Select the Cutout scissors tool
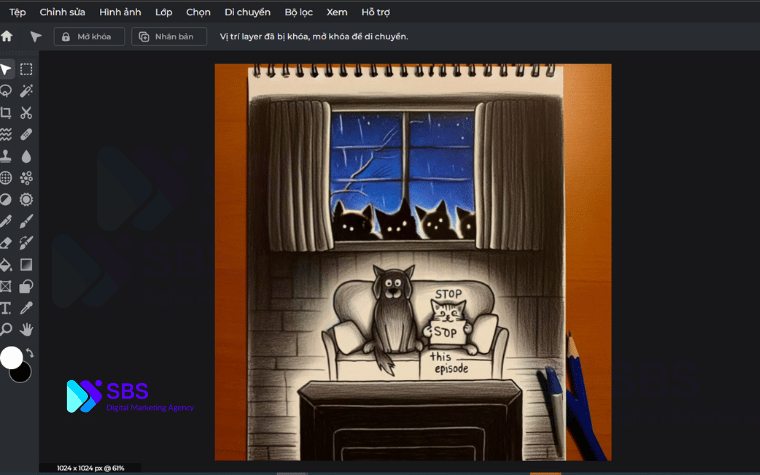 coord(26,113)
